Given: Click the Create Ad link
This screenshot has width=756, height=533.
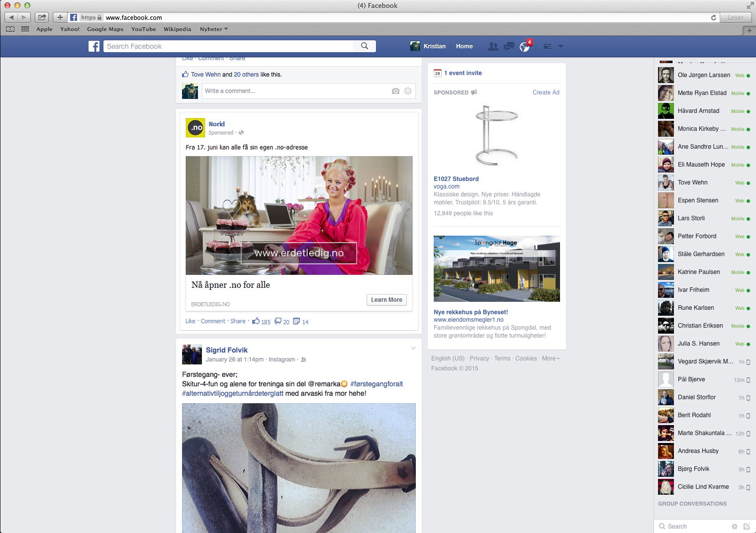Looking at the screenshot, I should coord(546,92).
